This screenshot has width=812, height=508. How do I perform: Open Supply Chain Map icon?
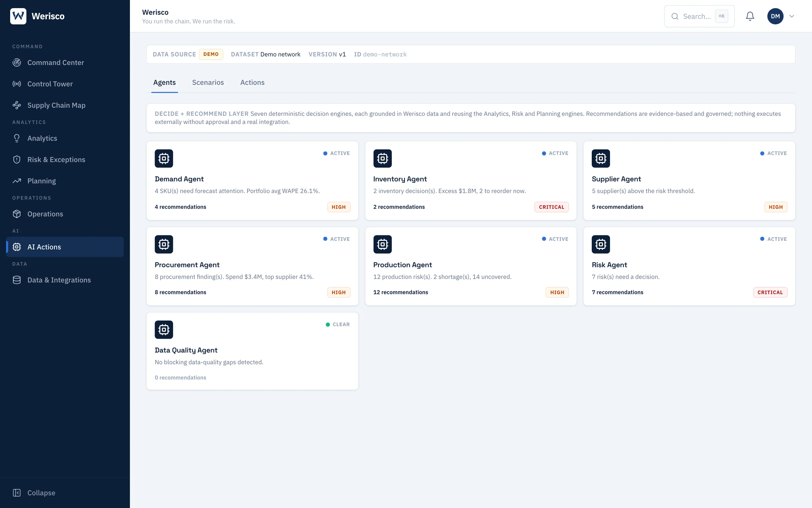(x=17, y=105)
